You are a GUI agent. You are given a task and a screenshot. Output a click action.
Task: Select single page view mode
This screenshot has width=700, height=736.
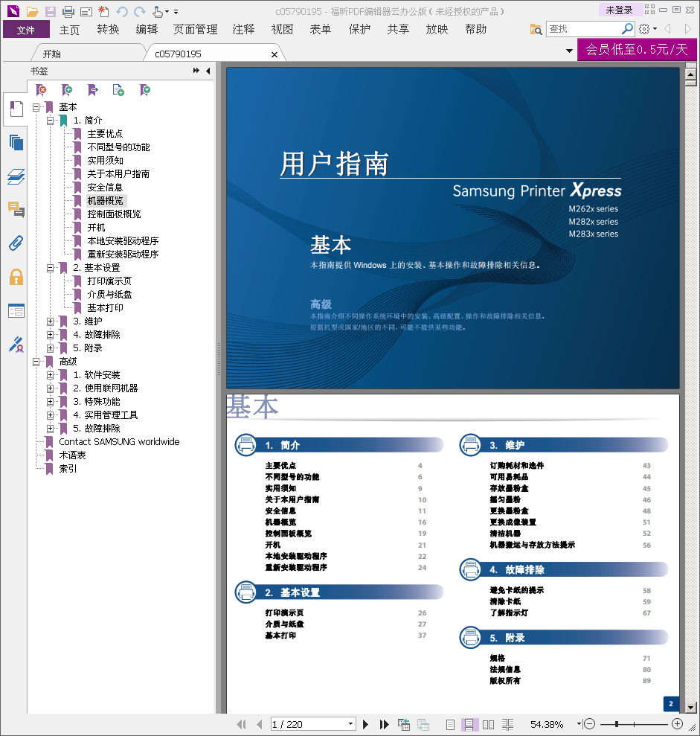pos(450,725)
